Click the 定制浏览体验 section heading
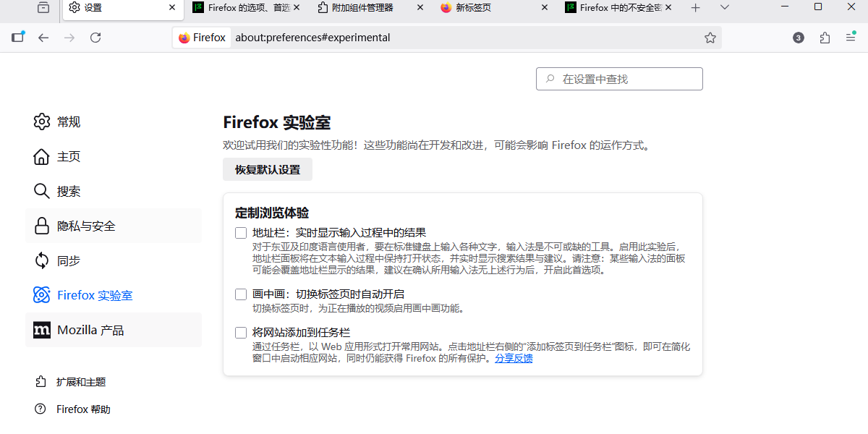 point(272,213)
